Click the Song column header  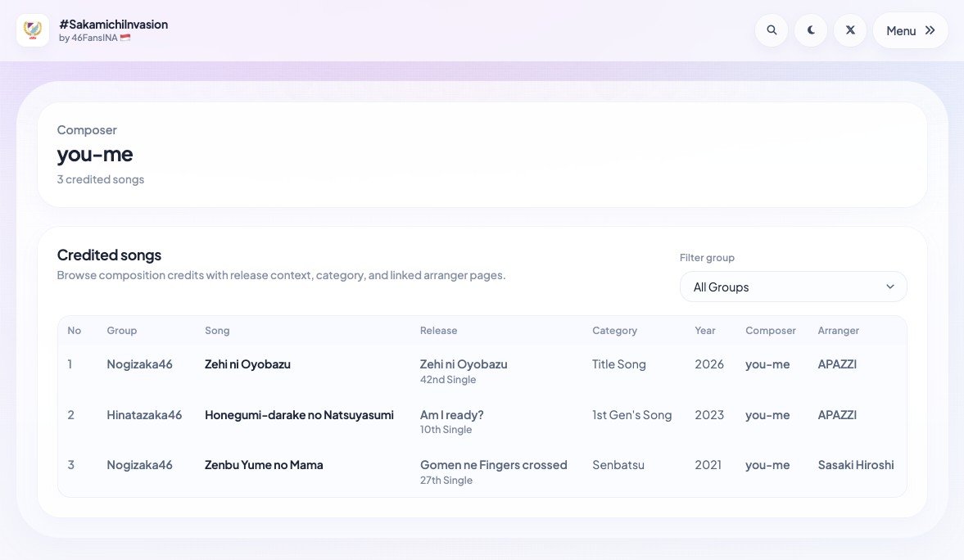tap(217, 330)
